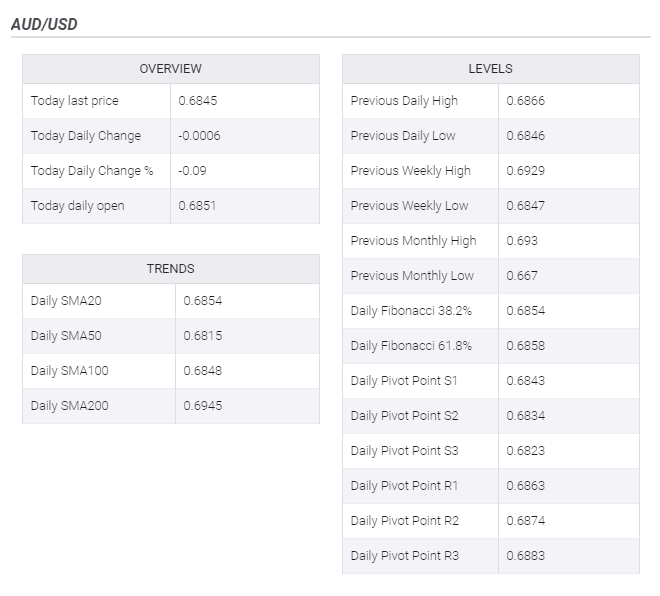This screenshot has width=660, height=596.
Task: Click the 'Daily SMA100' label
Action: [69, 371]
